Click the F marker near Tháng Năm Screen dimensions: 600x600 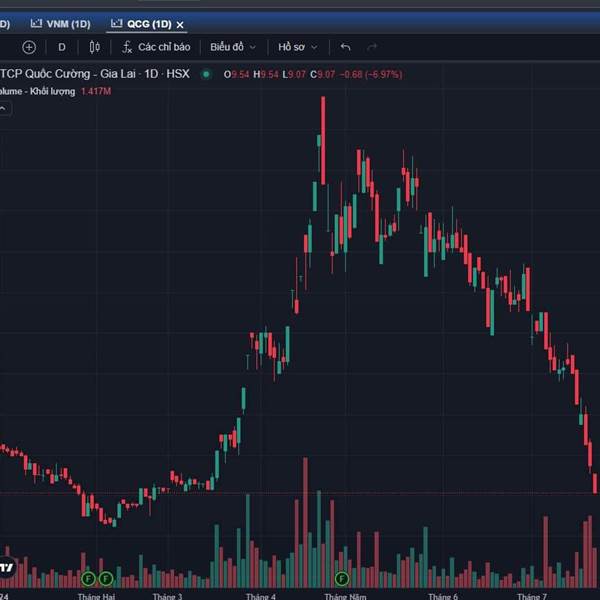click(342, 579)
